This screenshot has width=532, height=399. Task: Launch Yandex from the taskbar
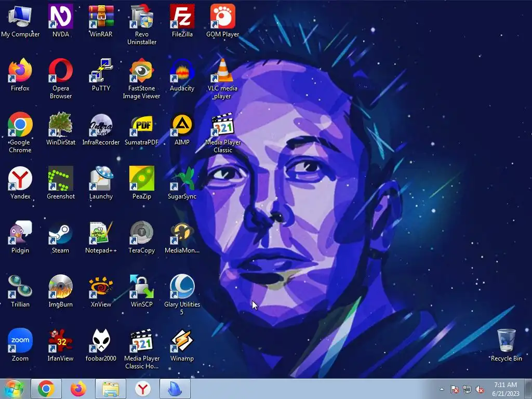pyautogui.click(x=143, y=389)
